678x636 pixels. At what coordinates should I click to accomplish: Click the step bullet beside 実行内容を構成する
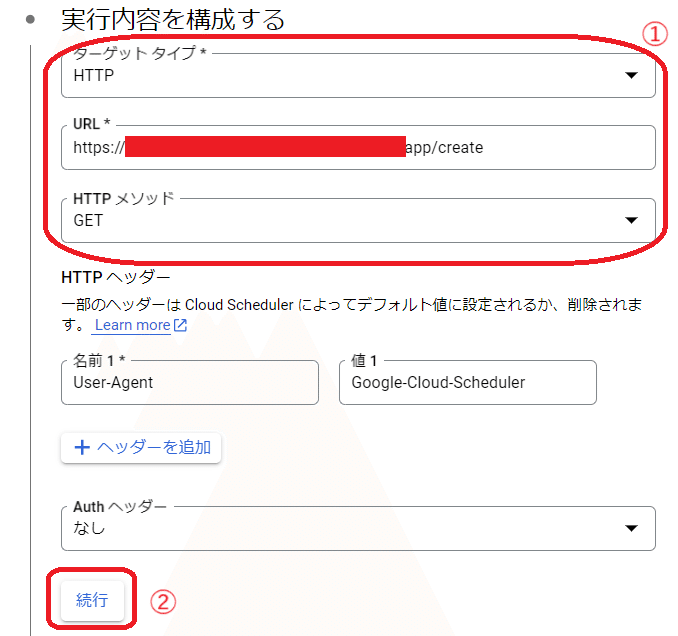click(31, 19)
